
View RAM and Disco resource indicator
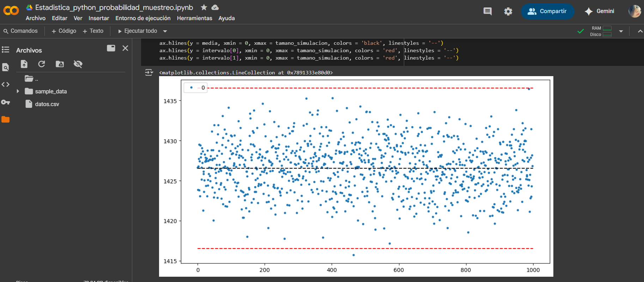point(601,31)
